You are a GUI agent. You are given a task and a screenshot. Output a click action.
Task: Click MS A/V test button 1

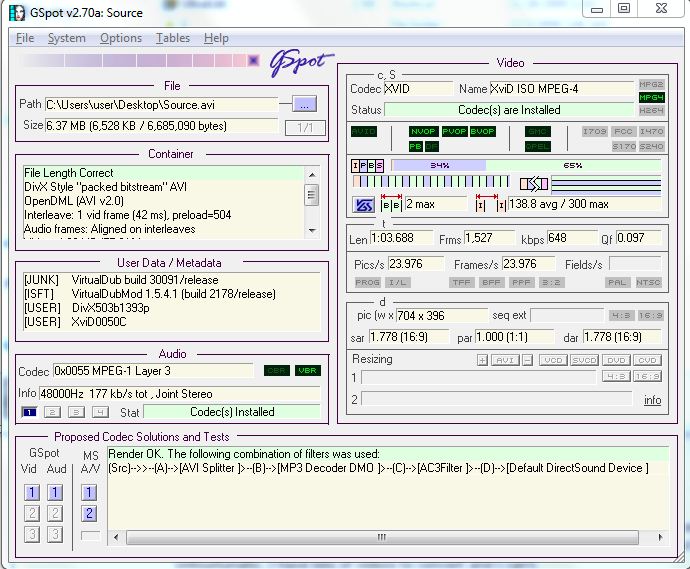[89, 492]
